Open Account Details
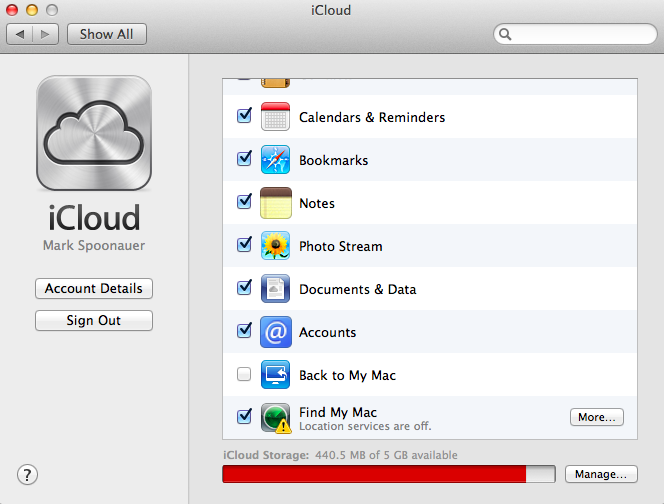Image resolution: width=664 pixels, height=504 pixels. pos(94,288)
